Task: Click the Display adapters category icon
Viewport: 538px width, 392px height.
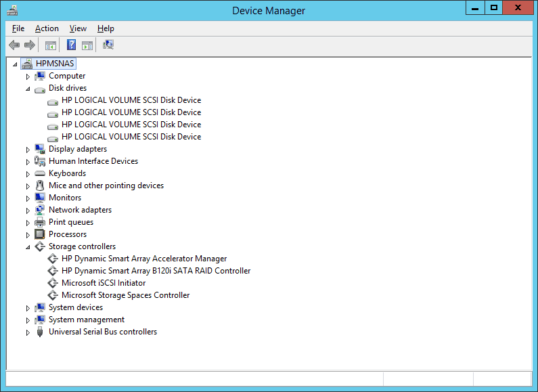Action: tap(40, 149)
